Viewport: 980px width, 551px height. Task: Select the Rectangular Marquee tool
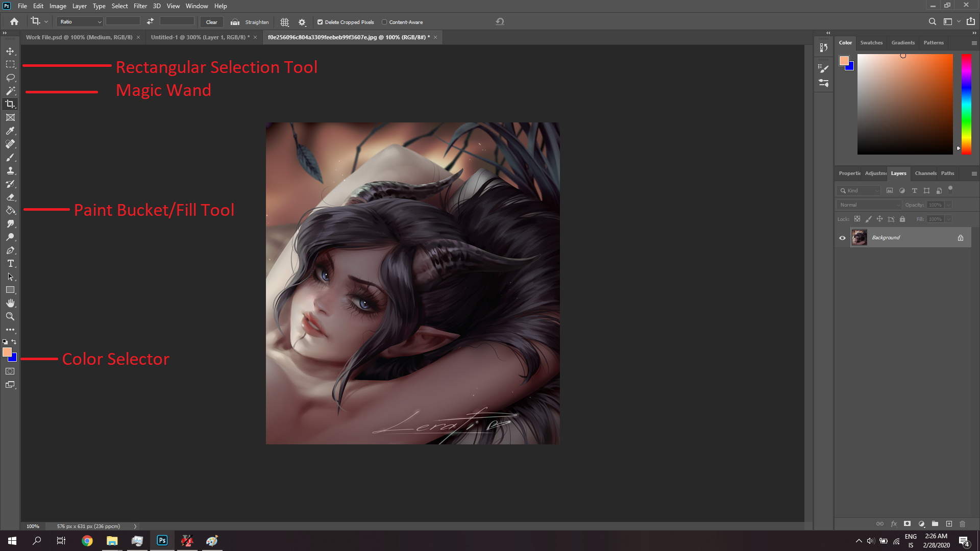tap(10, 64)
